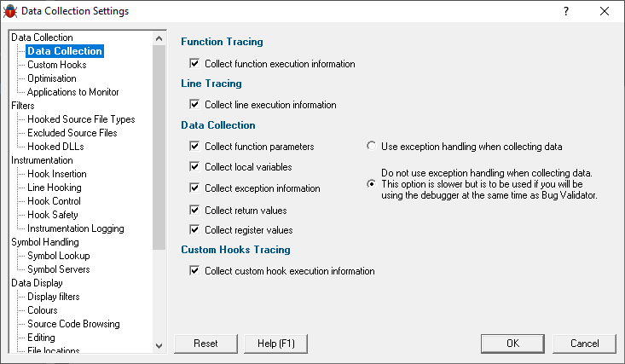Open Custom Hooks settings page
The width and height of the screenshot is (625, 364).
(56, 65)
